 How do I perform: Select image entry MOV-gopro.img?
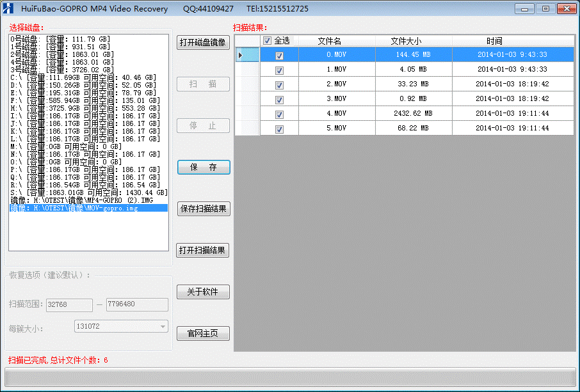pyautogui.click(x=89, y=208)
